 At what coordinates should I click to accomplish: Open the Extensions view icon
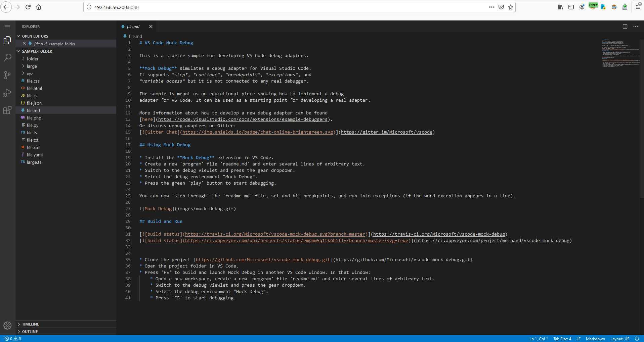pos(7,110)
